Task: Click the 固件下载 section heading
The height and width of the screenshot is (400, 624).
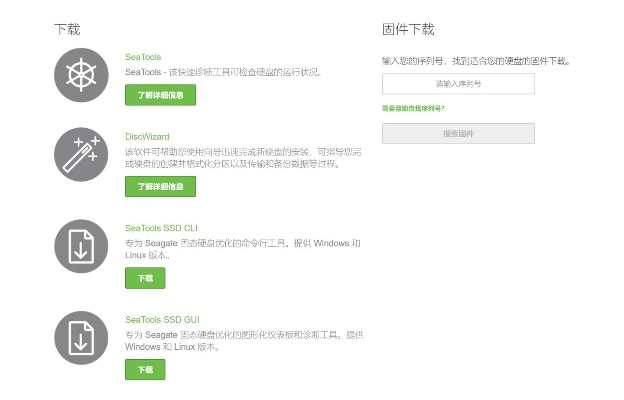Action: (x=408, y=29)
